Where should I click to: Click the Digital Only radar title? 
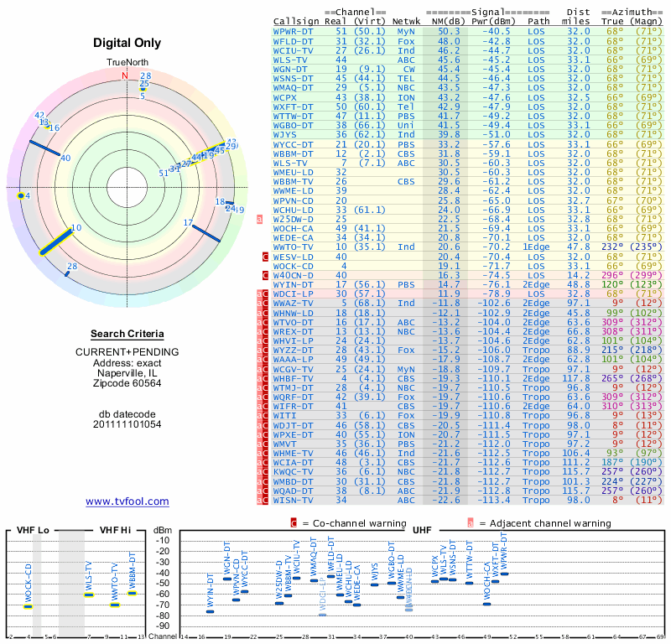point(127,43)
